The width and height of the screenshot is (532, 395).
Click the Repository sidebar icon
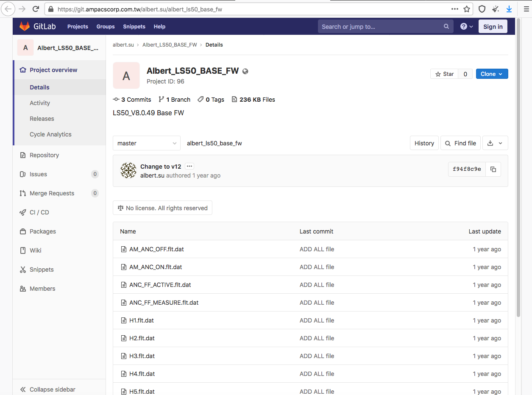(x=23, y=155)
